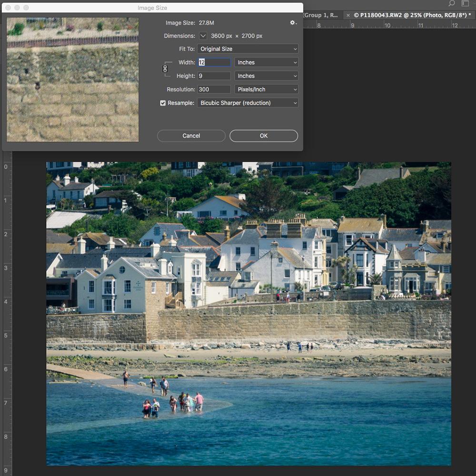The height and width of the screenshot is (476, 476).
Task: Switch to the Group 1 document tab
Action: point(323,15)
